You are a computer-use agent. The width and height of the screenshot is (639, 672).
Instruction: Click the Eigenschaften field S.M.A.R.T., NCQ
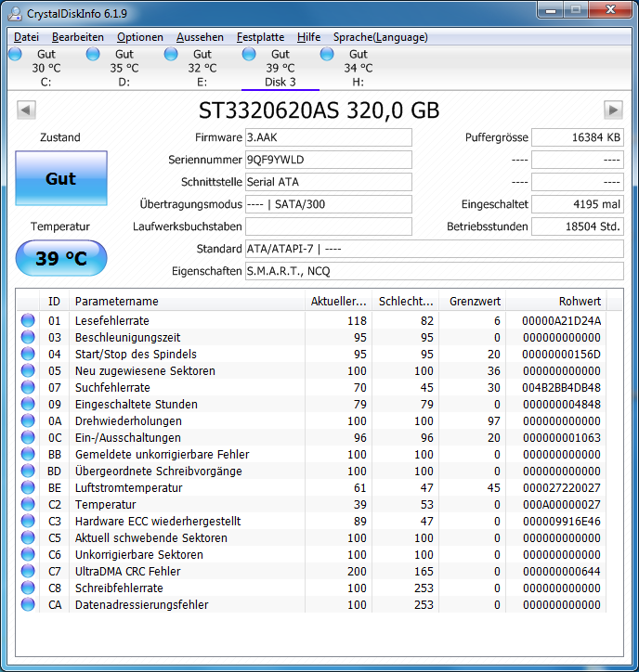pyautogui.click(x=435, y=271)
